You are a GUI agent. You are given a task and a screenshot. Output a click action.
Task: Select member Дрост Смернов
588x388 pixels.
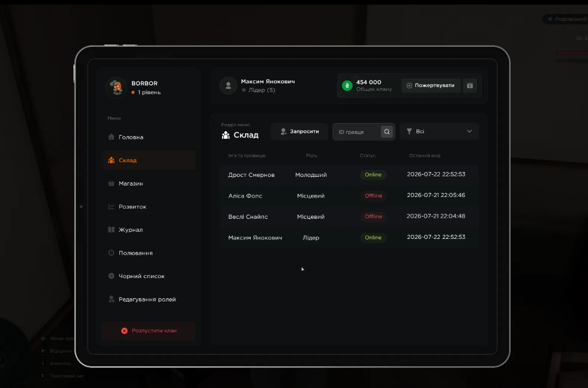[251, 175]
